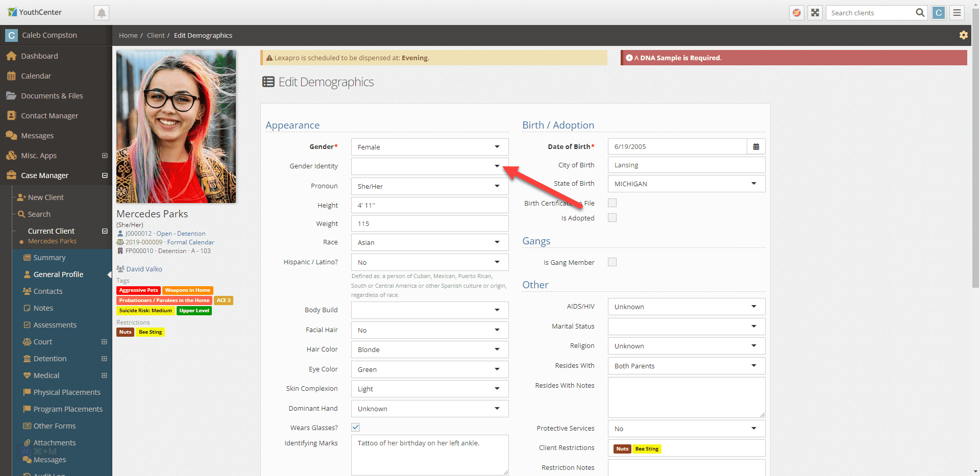Open the Marital Status dropdown
Image resolution: width=980 pixels, height=476 pixels.
(x=687, y=327)
